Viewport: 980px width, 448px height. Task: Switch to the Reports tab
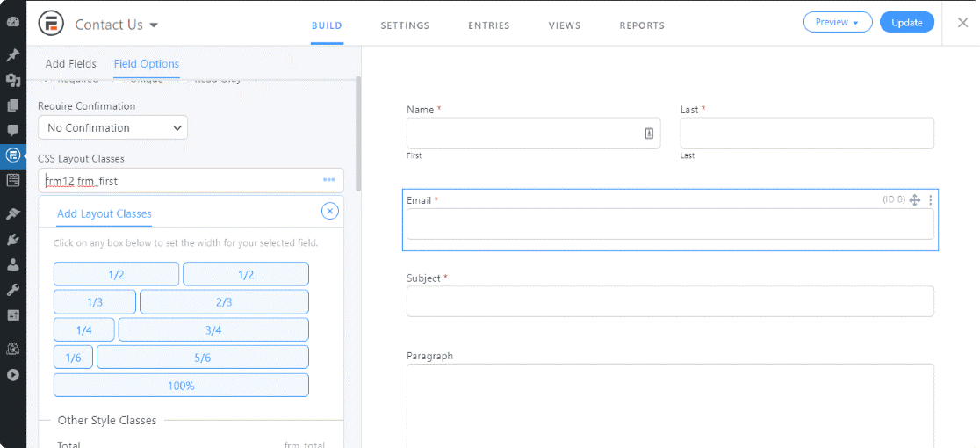click(642, 25)
